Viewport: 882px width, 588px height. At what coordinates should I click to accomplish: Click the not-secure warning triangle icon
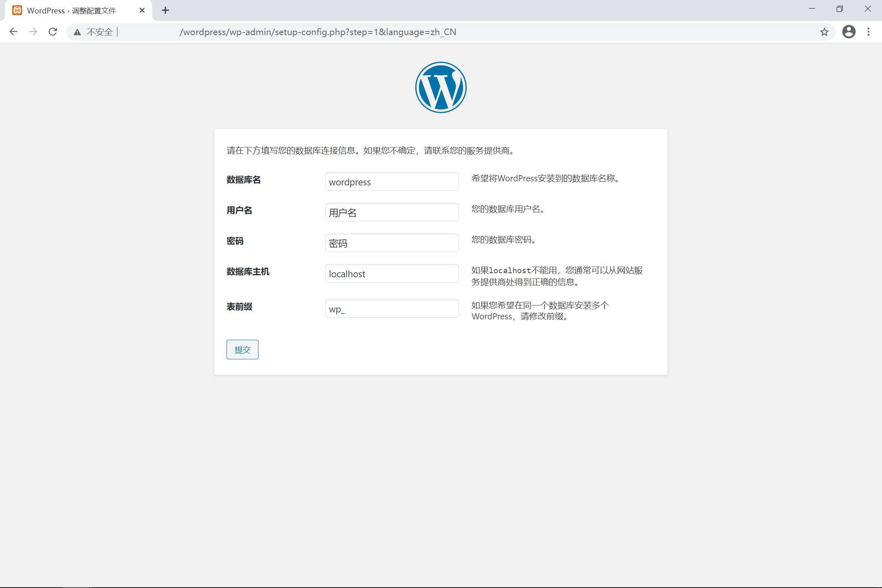tap(77, 32)
